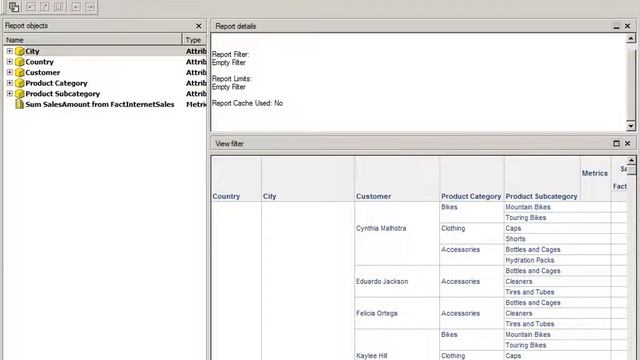Select Product Subcategory in Report objects
This screenshot has height=360, width=640.
[105, 93]
